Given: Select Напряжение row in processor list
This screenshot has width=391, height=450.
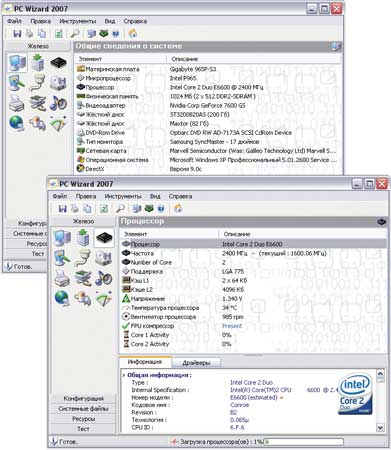Looking at the screenshot, I should tap(253, 299).
